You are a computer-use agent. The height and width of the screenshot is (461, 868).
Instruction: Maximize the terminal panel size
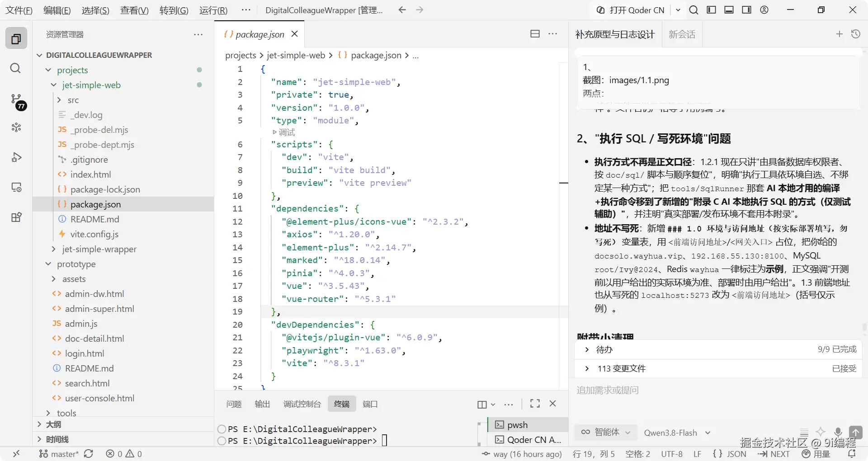[x=535, y=404]
